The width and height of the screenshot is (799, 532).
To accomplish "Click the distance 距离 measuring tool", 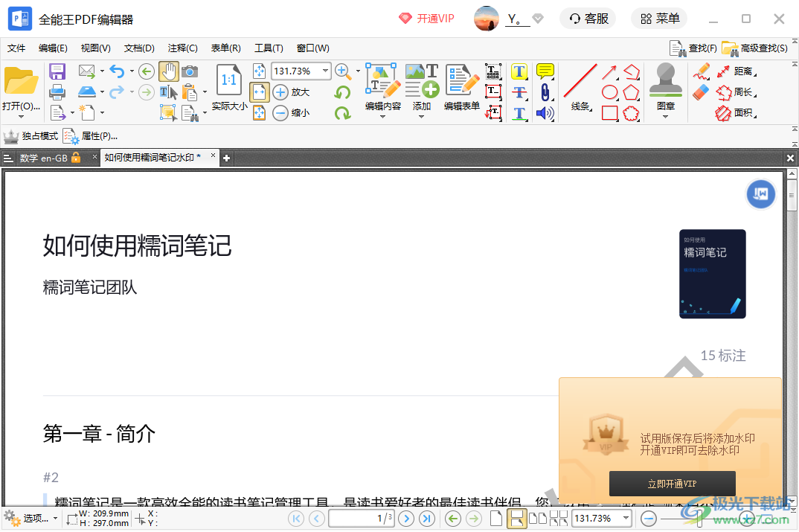I will (737, 71).
